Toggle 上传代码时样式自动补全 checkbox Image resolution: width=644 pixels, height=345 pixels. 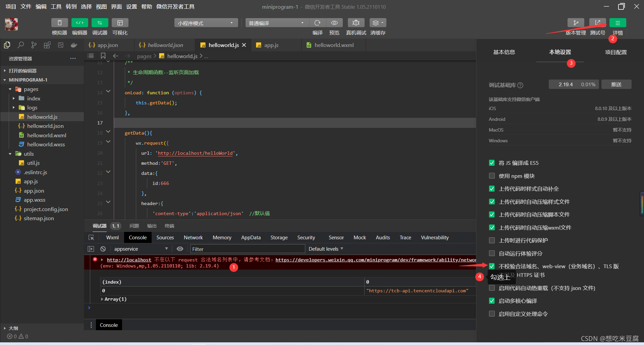(492, 189)
